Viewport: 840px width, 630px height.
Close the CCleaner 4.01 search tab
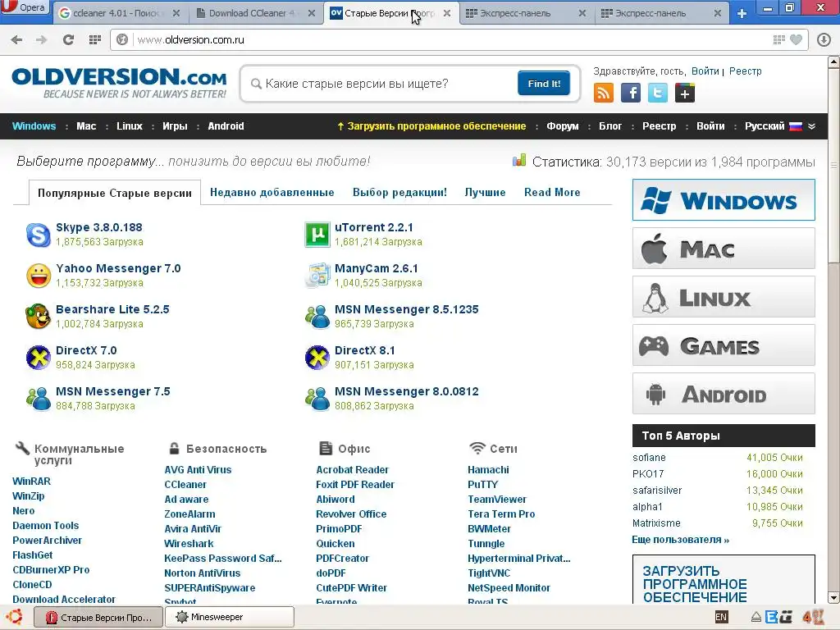[x=176, y=13]
